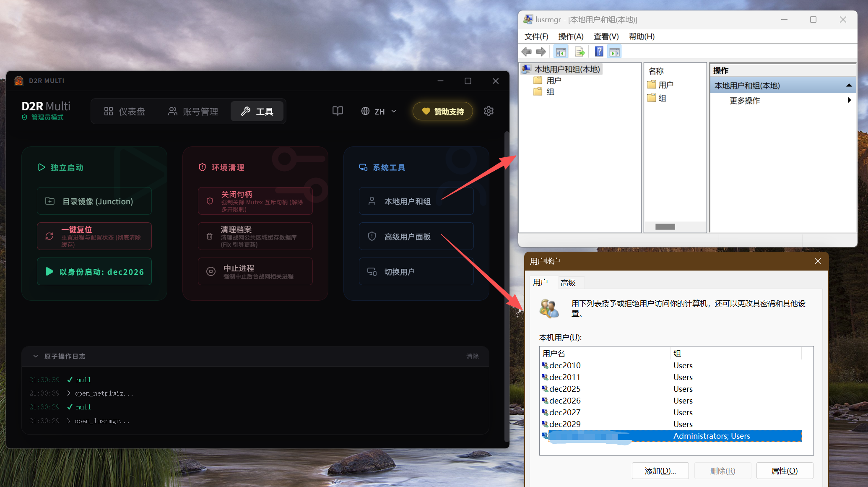Toggle action pane icon in lusrmgr toolbar
Screen dimensions: 868x487
(x=614, y=52)
